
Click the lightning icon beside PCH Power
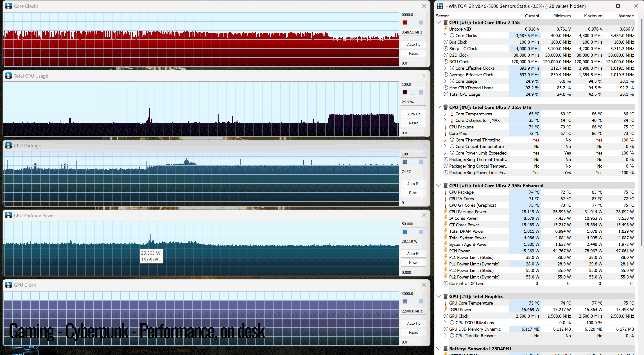[x=445, y=251]
